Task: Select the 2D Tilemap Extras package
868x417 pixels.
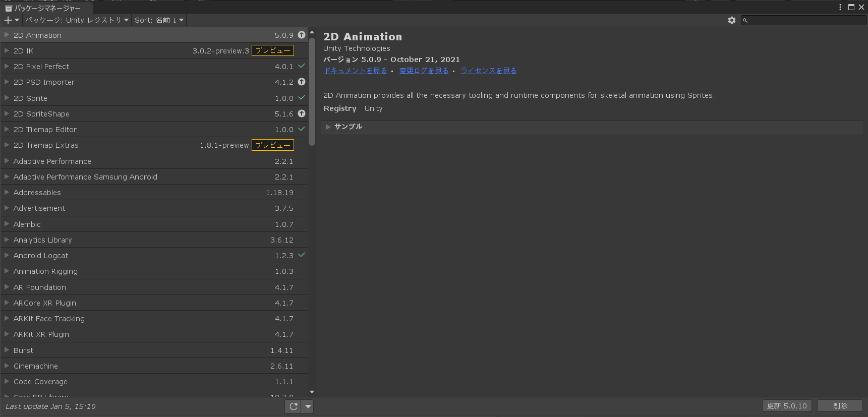Action: 154,145
